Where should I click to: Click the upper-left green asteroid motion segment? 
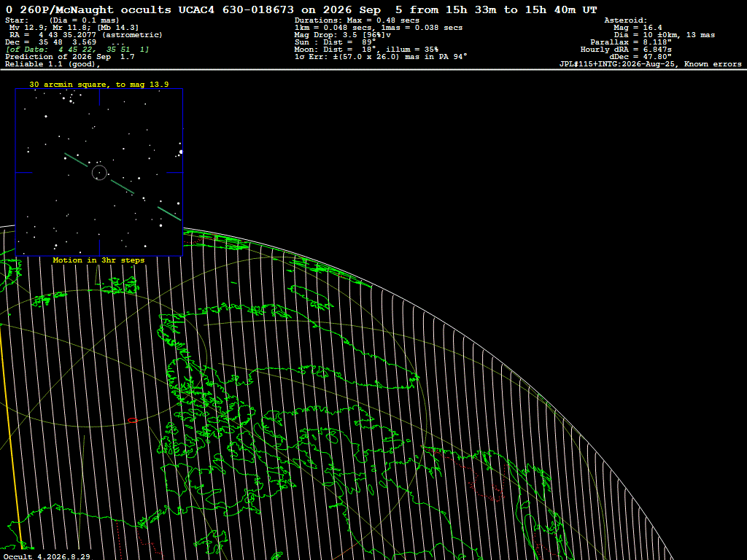[76, 160]
